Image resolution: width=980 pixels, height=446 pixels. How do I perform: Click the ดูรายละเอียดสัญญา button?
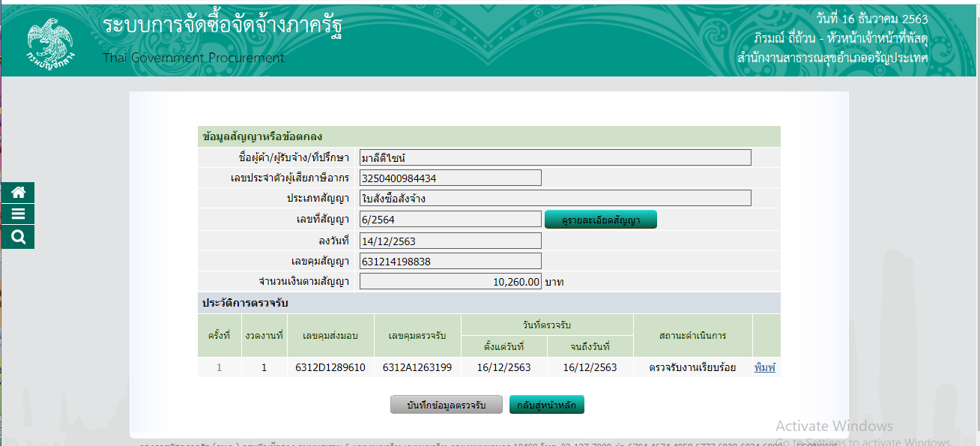(600, 220)
